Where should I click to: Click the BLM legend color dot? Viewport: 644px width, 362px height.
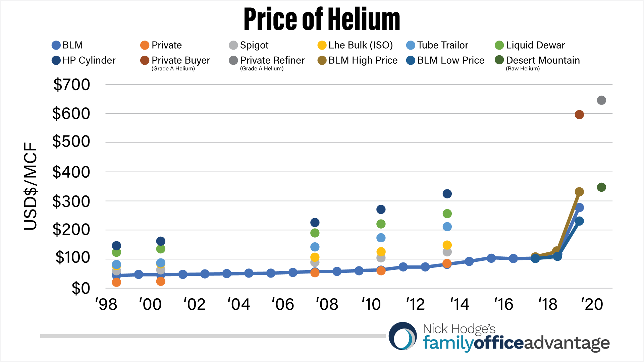click(x=56, y=45)
